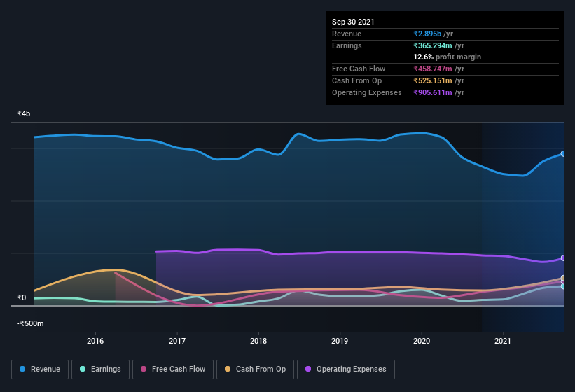
Task: Click the ₹4b y-axis label
Action: (x=24, y=113)
